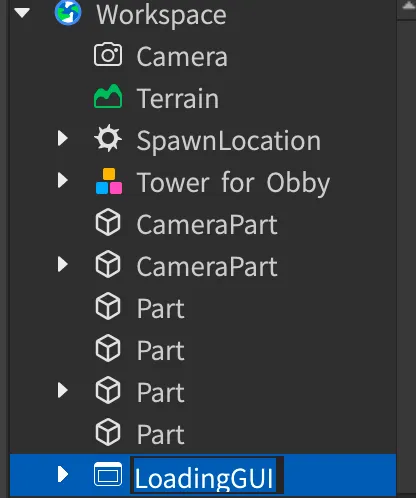Click the Workspace globe icon

pos(68,13)
